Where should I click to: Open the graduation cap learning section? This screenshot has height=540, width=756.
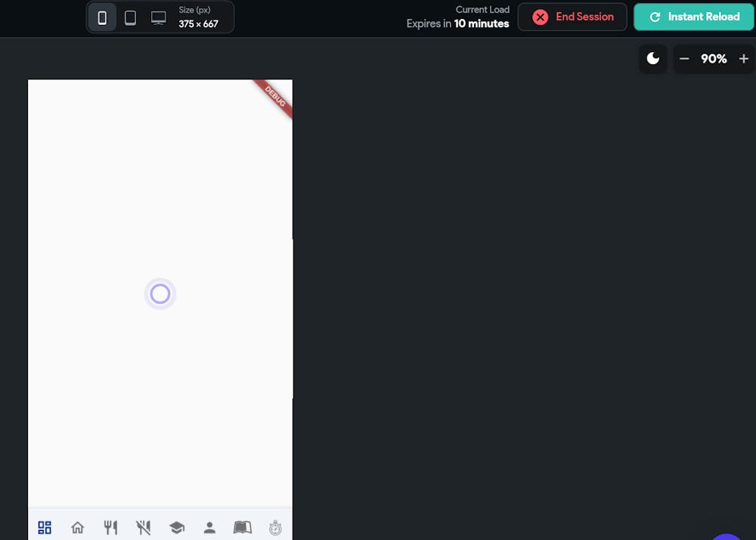[x=177, y=527]
